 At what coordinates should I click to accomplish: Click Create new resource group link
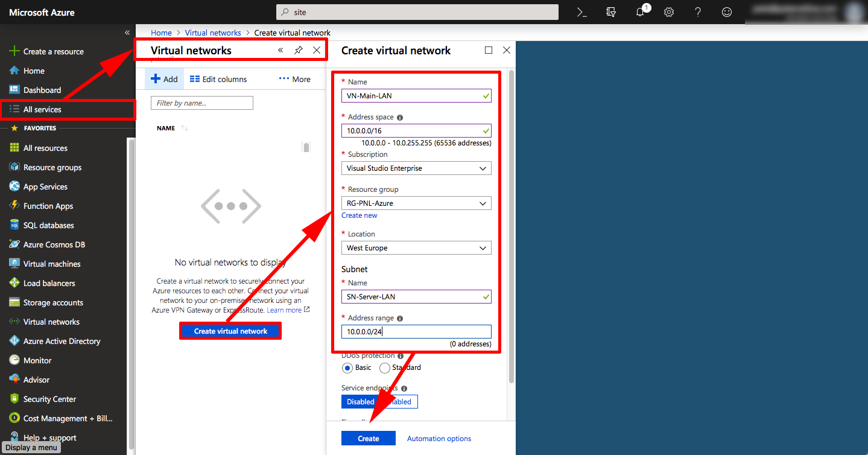(360, 215)
